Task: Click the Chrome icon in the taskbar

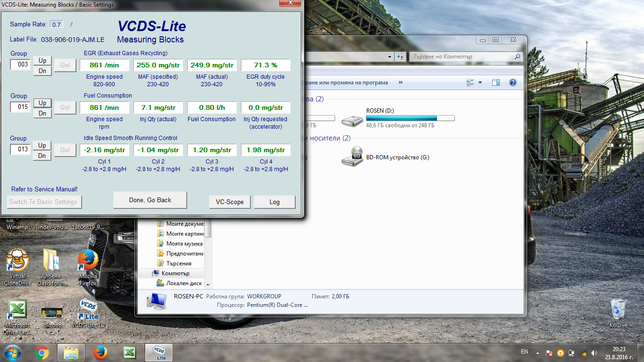Action: click(x=42, y=353)
